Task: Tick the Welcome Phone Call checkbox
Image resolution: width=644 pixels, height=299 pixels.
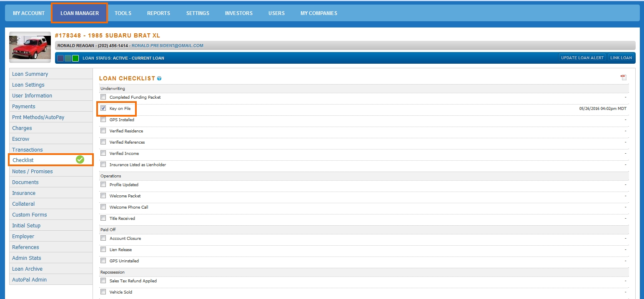Action: click(103, 207)
